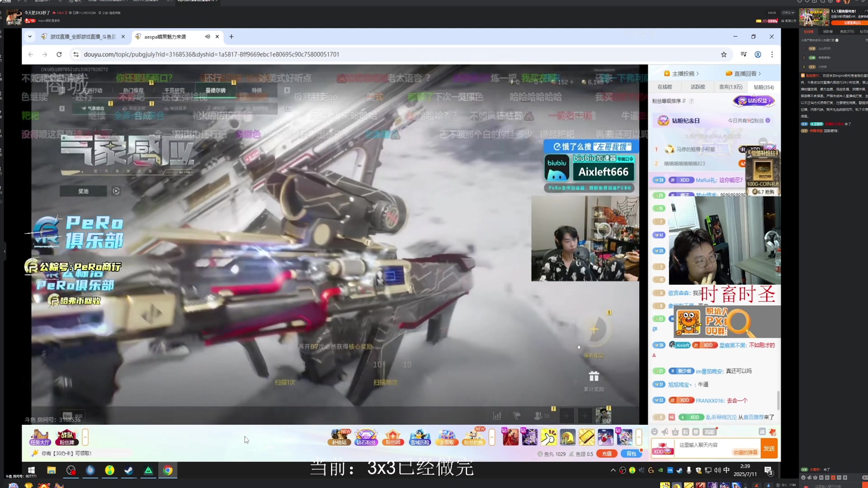View site information icon in address bar
This screenshot has height=488, width=868.
76,54
